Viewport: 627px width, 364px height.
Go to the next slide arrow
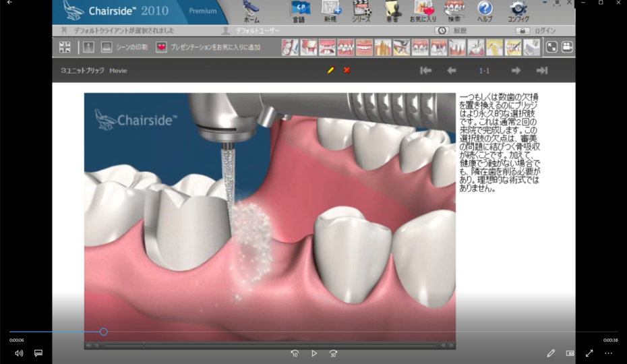tap(516, 70)
